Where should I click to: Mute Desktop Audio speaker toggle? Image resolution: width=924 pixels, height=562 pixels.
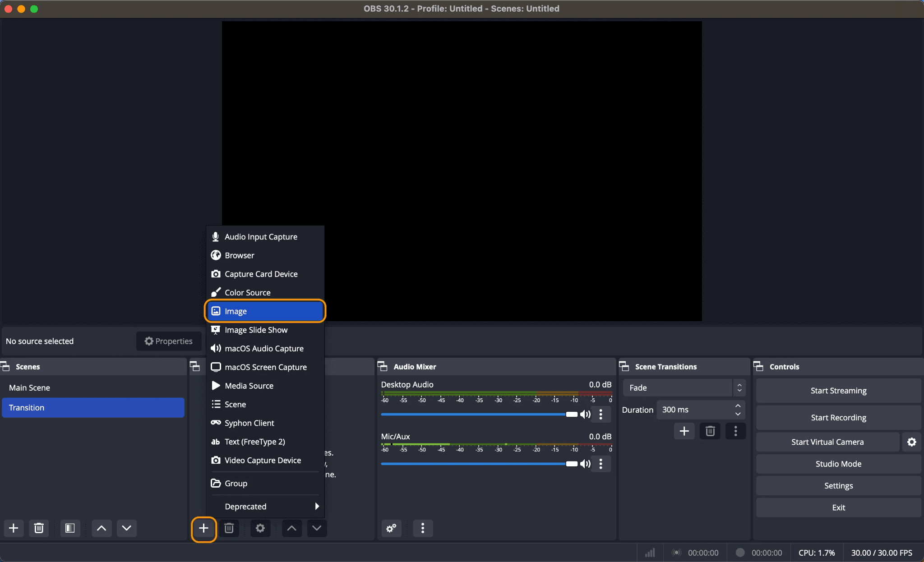(585, 415)
